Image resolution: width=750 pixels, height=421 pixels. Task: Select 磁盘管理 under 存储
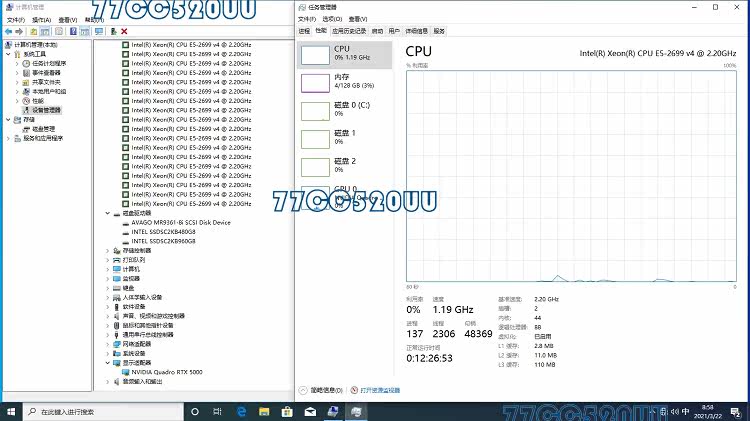[43, 129]
